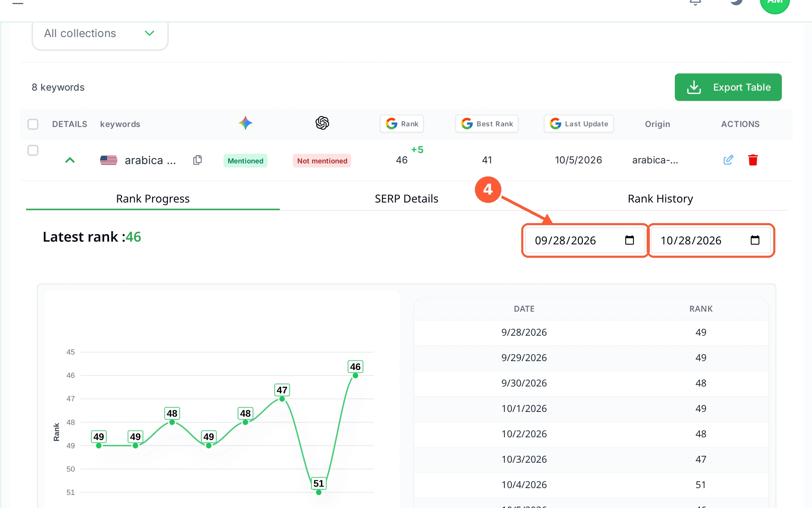This screenshot has width=812, height=508.
Task: Open the Rank History tab
Action: coord(660,199)
